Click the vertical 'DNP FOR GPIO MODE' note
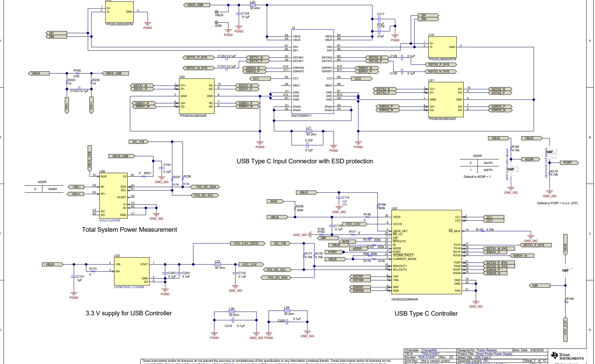Image resolution: width=595 pixels, height=364 pixels. click(x=507, y=164)
